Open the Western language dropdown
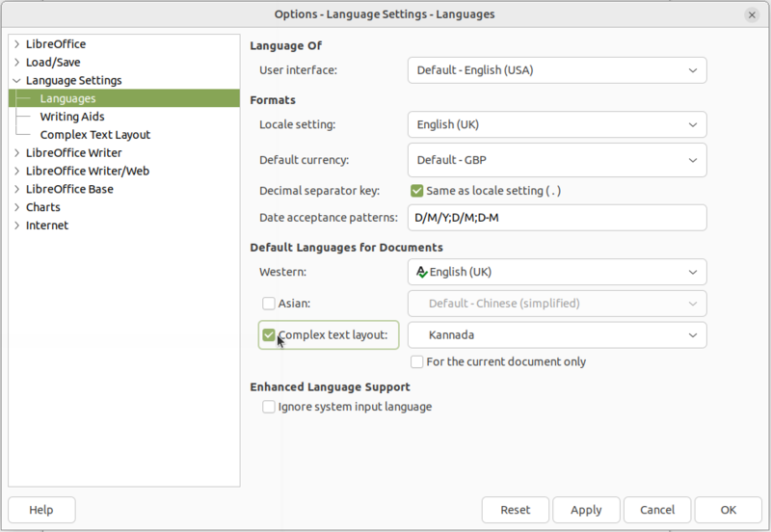The width and height of the screenshot is (771, 532). [x=557, y=272]
